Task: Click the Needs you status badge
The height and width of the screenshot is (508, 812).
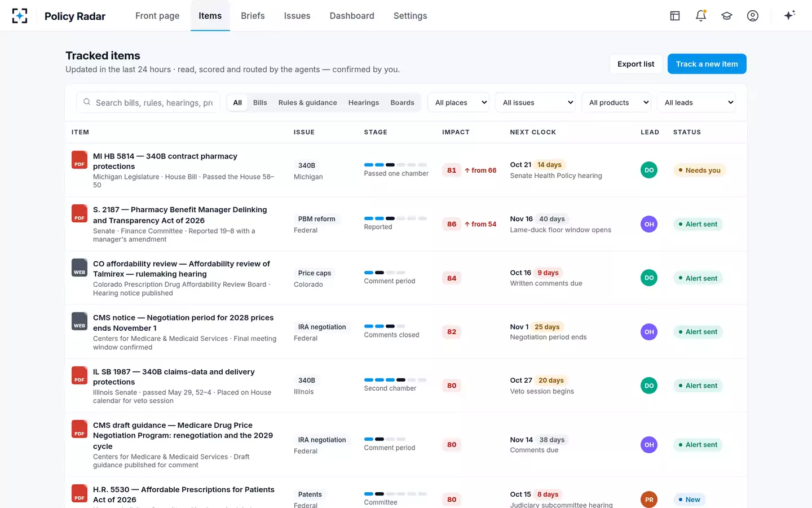Action: (x=699, y=170)
